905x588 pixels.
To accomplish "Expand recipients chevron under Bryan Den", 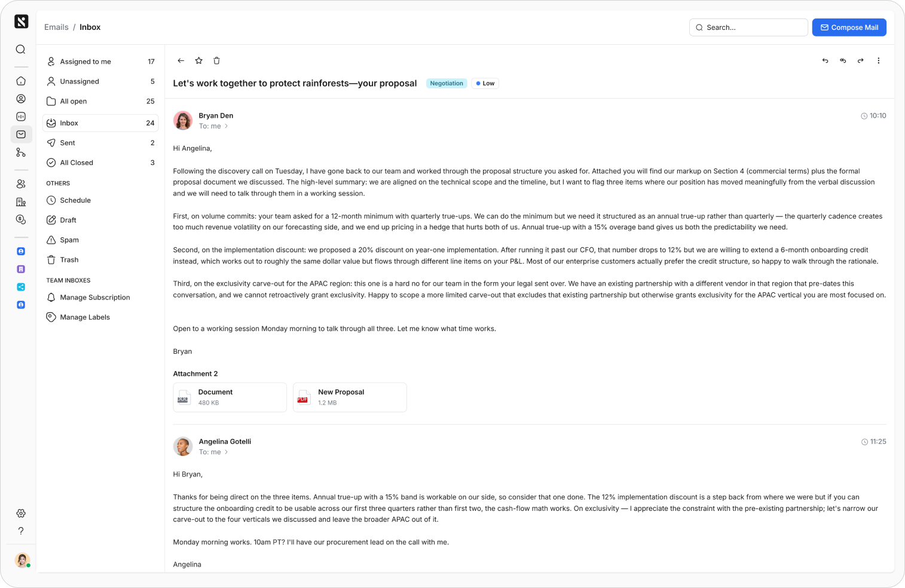I will point(227,126).
